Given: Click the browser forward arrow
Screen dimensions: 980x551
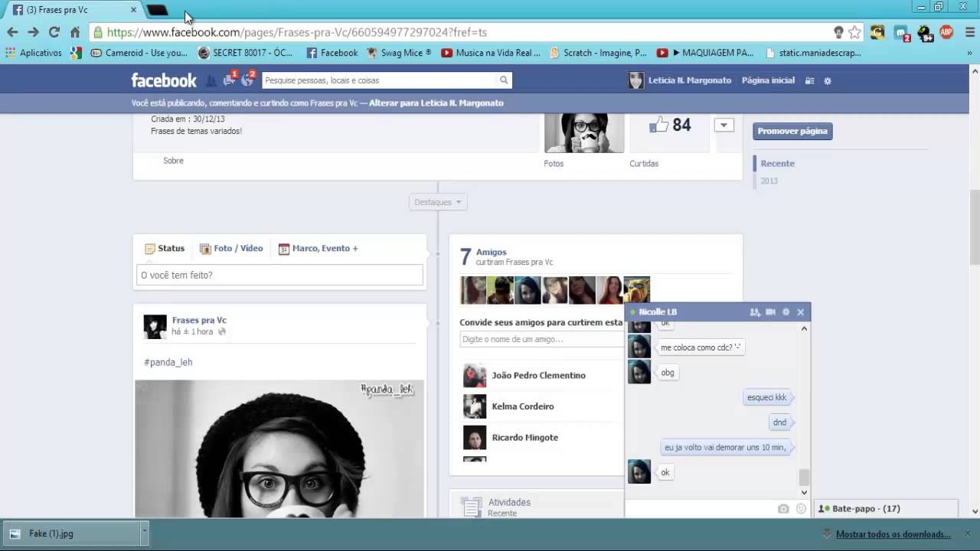Looking at the screenshot, I should (x=33, y=32).
